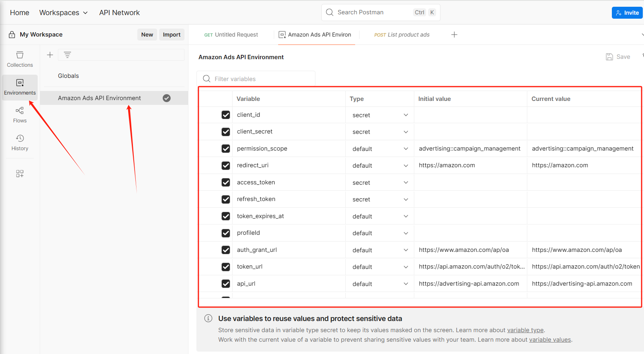Click the info icon beside variables tip
The image size is (644, 354).
point(208,318)
